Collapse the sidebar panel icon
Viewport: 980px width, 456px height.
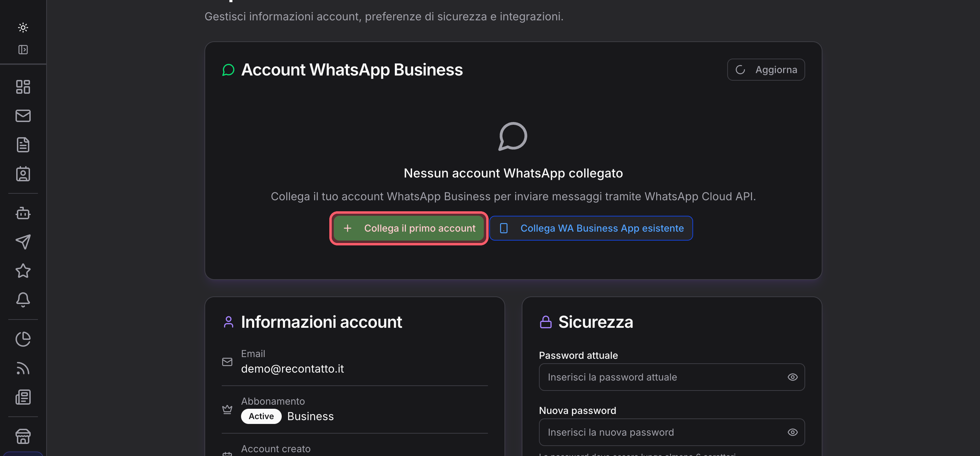pos(23,49)
